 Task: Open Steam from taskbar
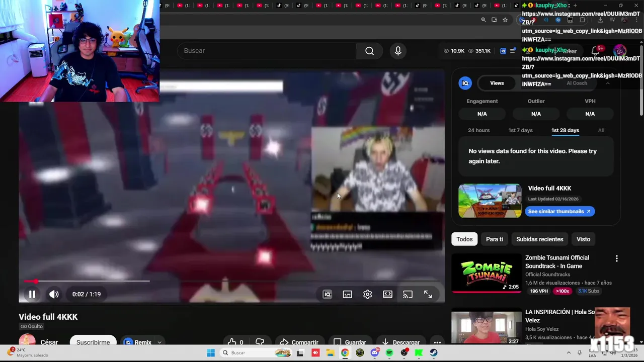click(434, 353)
